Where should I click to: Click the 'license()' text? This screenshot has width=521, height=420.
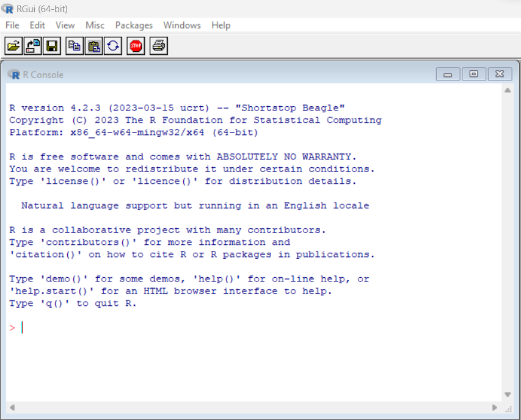tap(73, 181)
